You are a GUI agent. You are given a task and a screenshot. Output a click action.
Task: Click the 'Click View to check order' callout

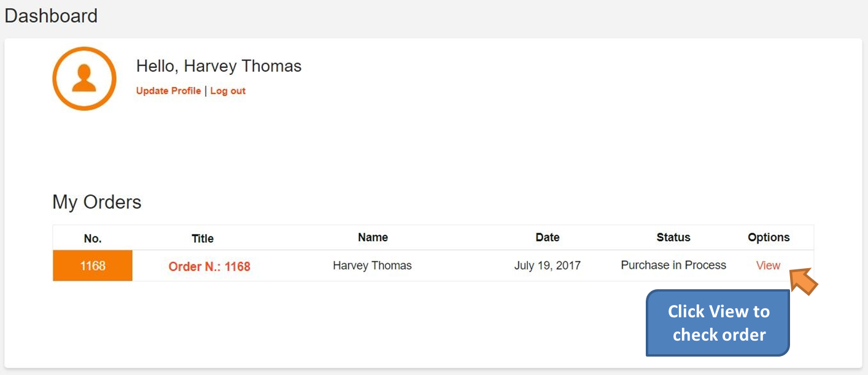click(x=717, y=323)
